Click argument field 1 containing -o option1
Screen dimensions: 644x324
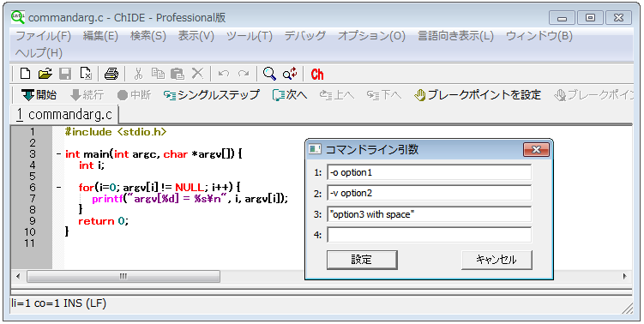430,172
